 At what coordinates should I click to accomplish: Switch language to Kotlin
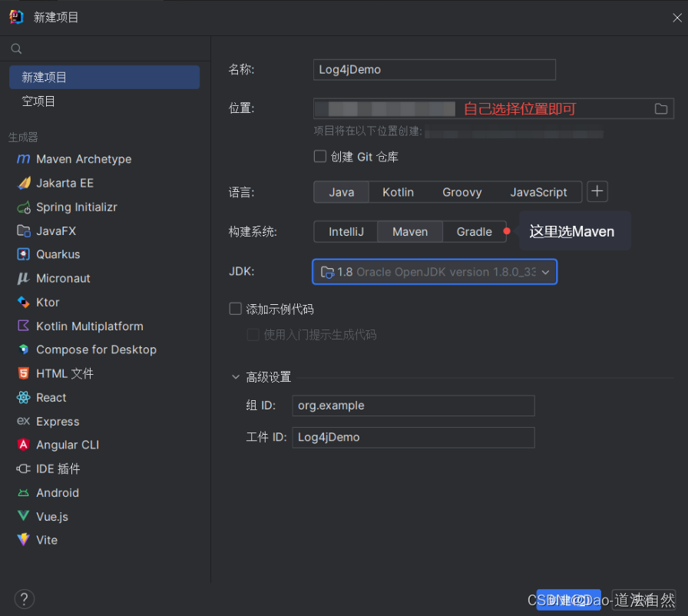(398, 192)
